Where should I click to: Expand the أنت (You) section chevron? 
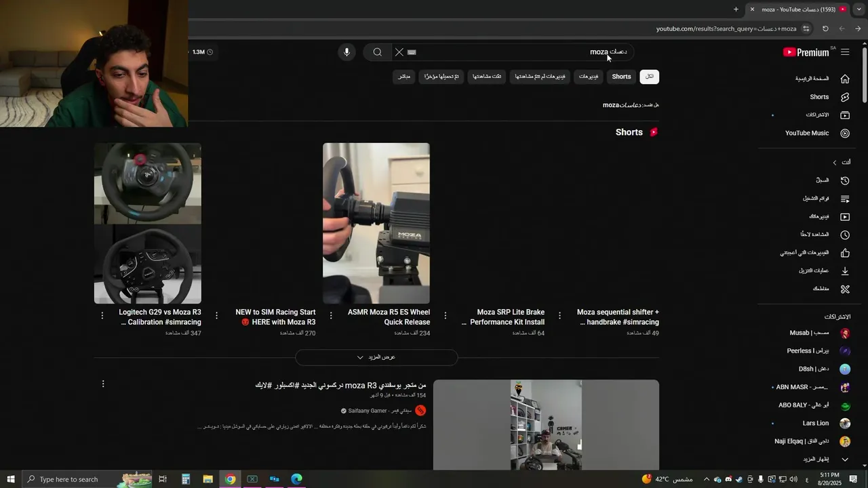[x=835, y=163]
